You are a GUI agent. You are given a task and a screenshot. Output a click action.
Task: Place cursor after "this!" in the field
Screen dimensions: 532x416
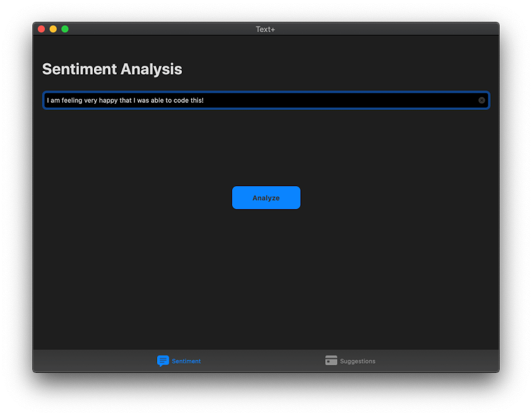(204, 100)
